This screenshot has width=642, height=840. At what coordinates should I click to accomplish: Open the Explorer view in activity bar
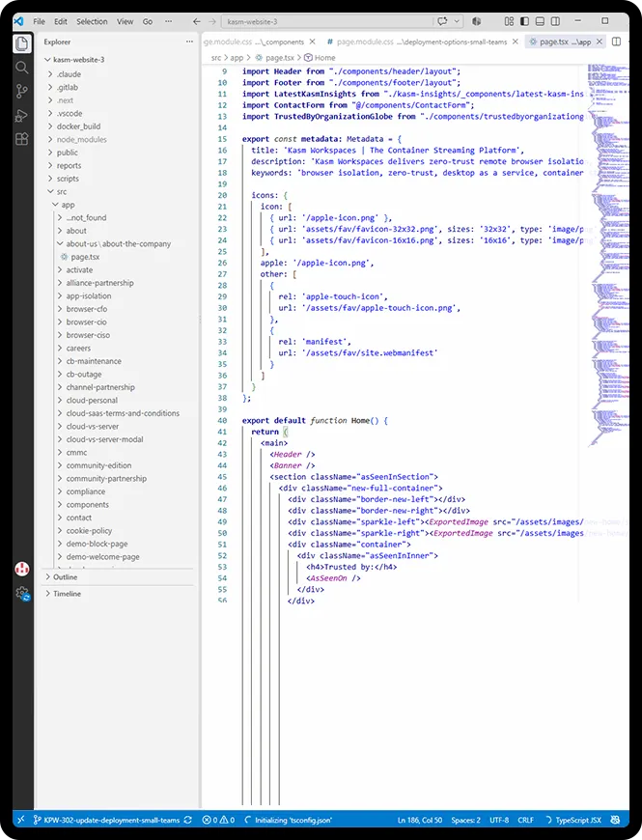(22, 43)
